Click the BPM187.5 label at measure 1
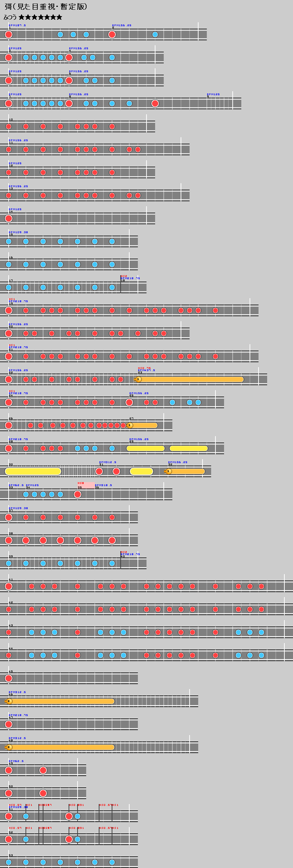Screen dimensions: 293x868 tap(17, 25)
